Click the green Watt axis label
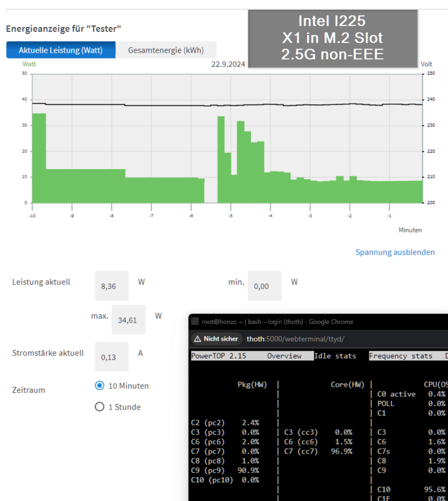 pos(29,64)
